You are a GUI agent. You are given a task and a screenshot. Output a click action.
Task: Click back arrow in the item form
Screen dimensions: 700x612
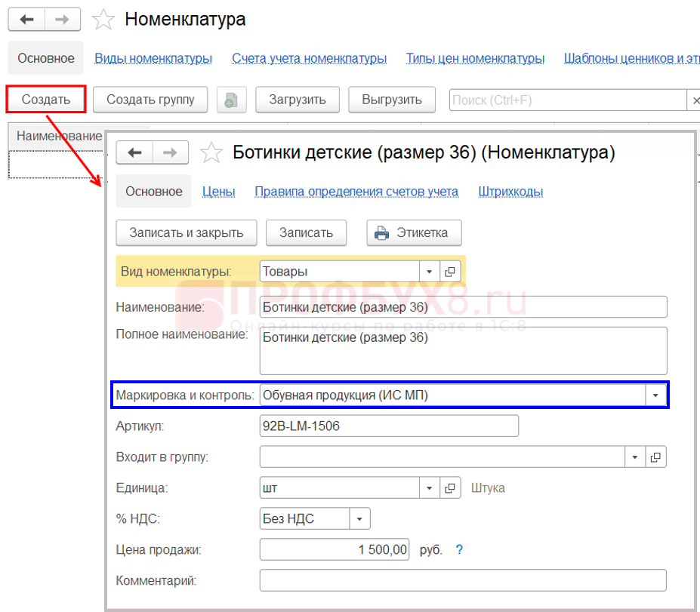point(134,153)
